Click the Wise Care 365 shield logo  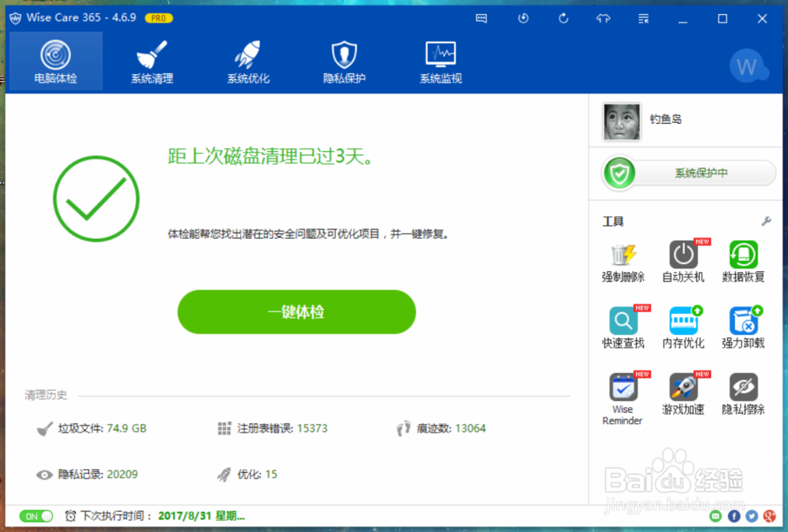(16, 18)
